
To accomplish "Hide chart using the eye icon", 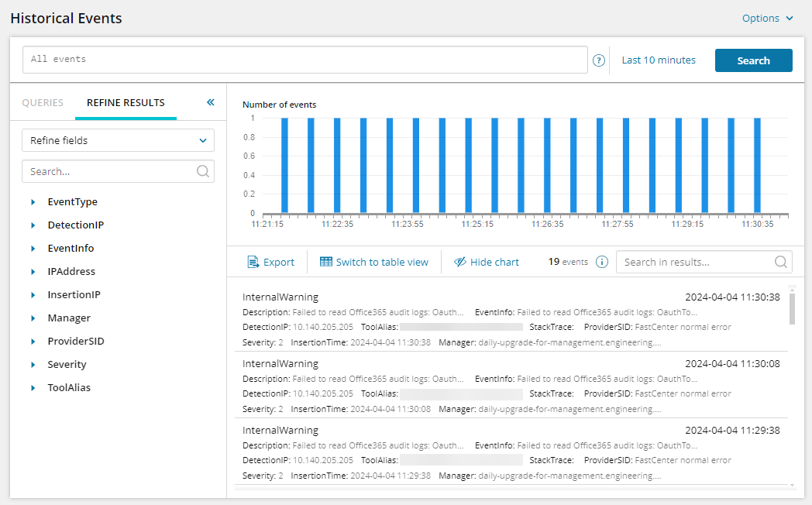I will pyautogui.click(x=460, y=262).
